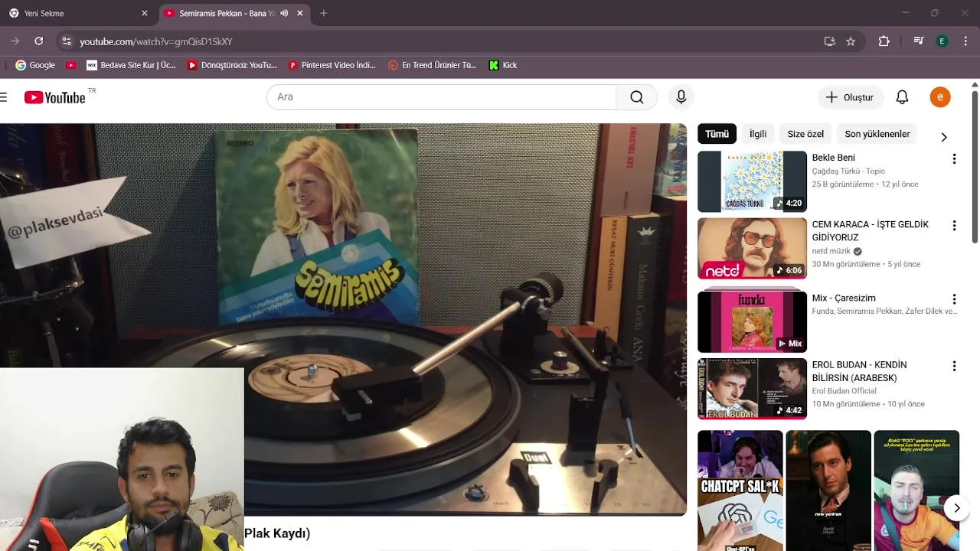The width and height of the screenshot is (980, 551).
Task: Open more options for Bekle Beni
Action: 954,159
